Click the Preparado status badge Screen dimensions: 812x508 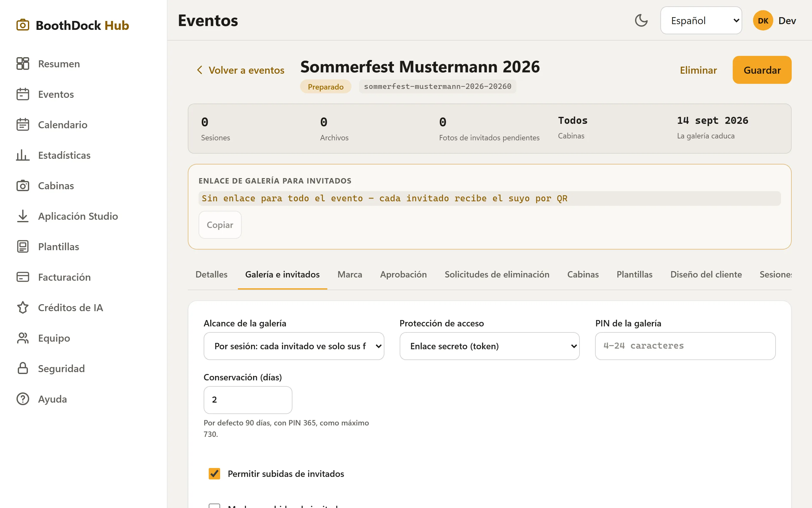tap(325, 87)
